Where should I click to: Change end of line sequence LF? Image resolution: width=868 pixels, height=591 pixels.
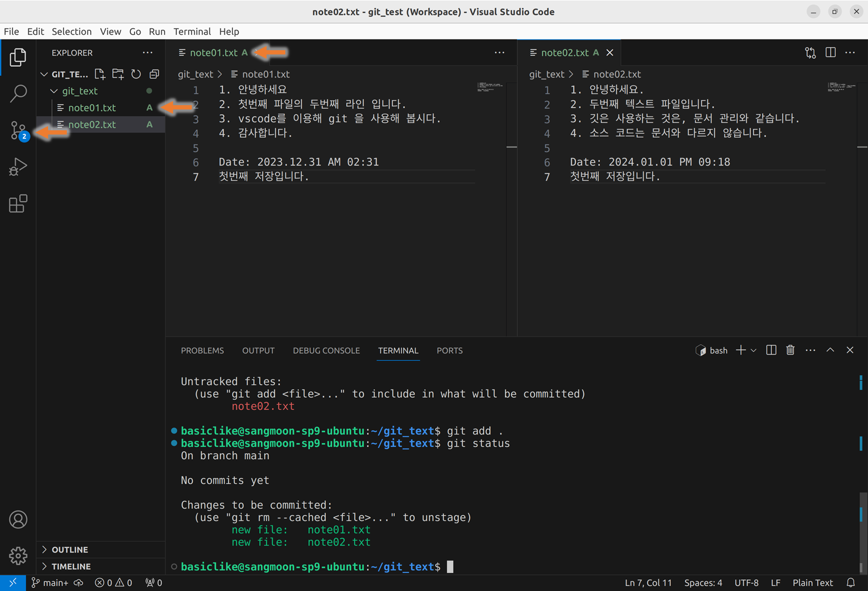[x=776, y=583]
